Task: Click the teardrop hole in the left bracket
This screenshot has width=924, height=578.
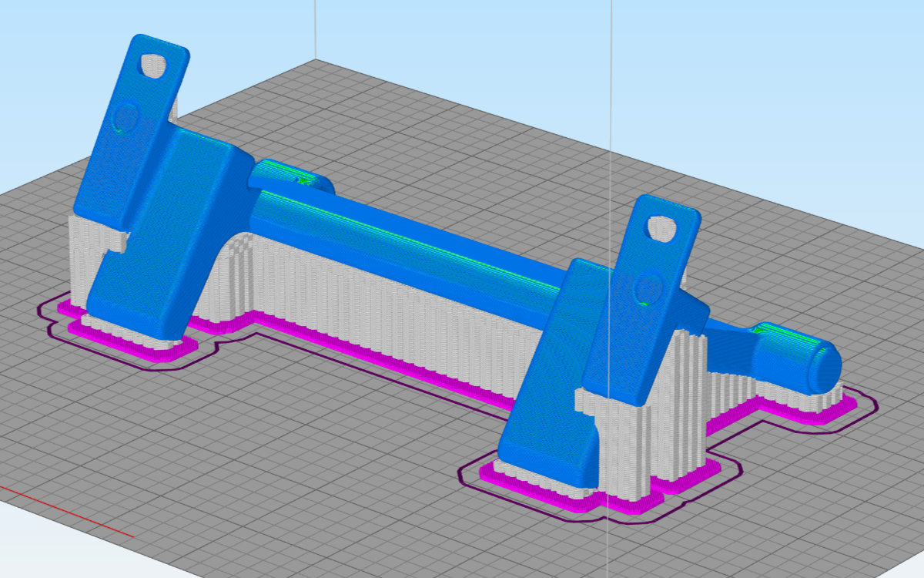Action: (x=153, y=66)
